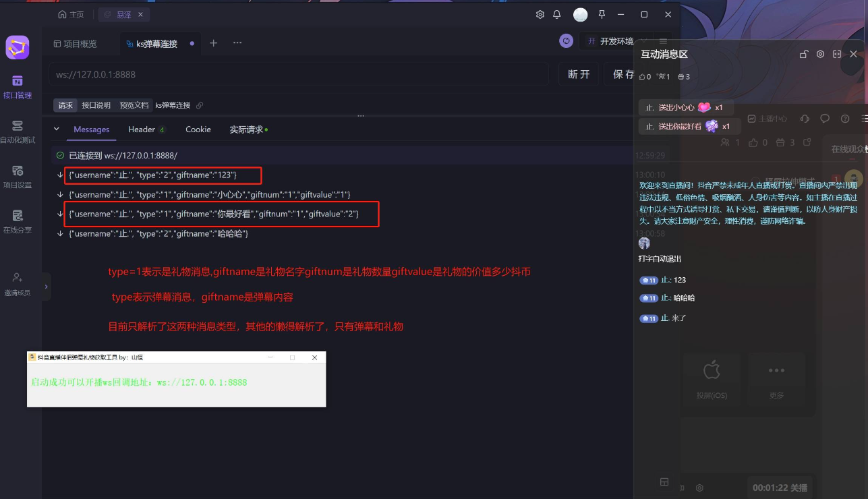This screenshot has height=499, width=868.
Task: Open 自动化测试 in the left sidebar
Action: (x=18, y=131)
